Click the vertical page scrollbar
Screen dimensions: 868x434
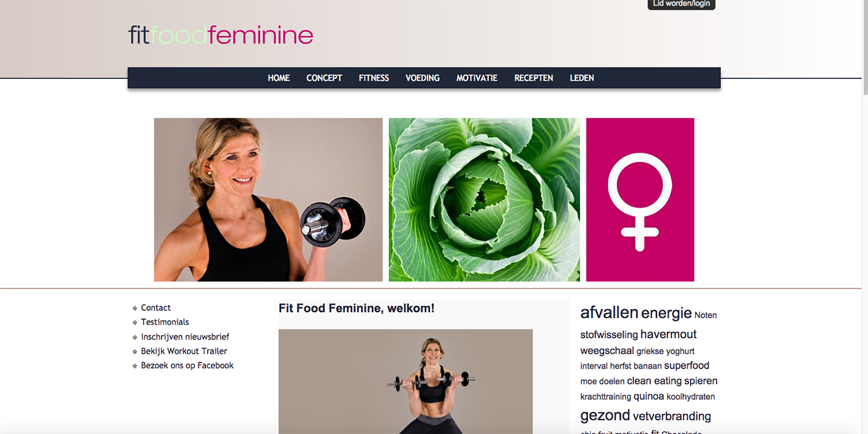865,217
